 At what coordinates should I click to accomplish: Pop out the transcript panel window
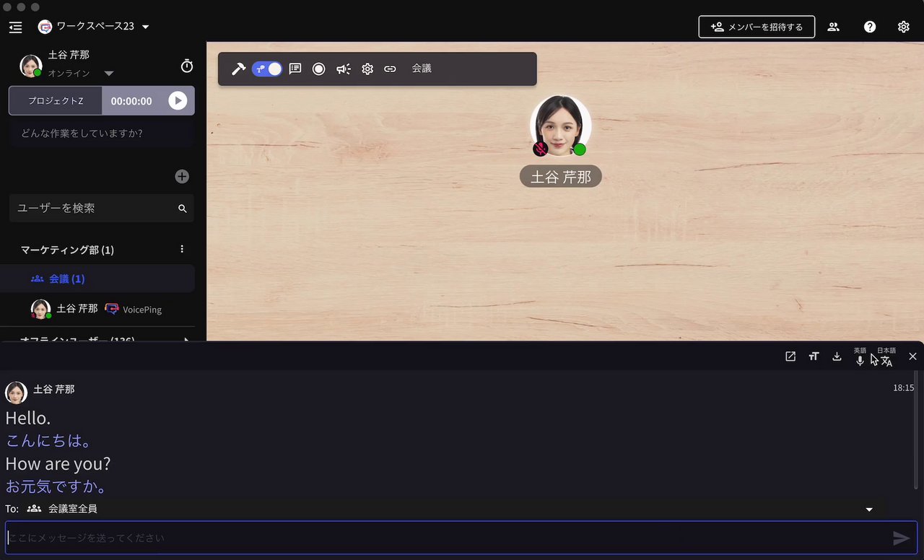[790, 356]
